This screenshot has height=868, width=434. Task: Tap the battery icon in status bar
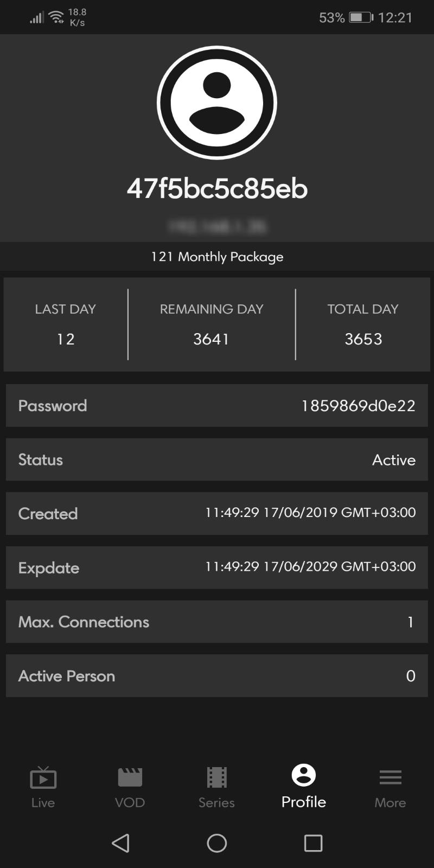tap(361, 17)
